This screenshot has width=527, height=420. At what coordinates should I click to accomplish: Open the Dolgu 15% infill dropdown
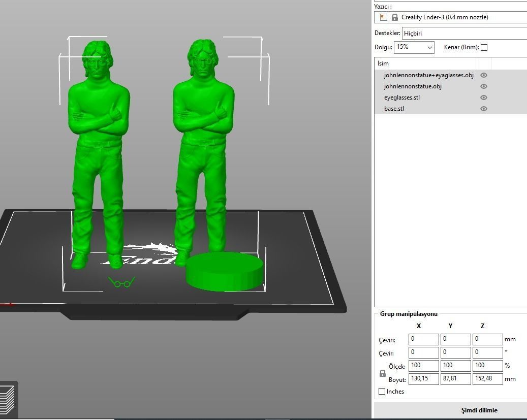tap(414, 47)
